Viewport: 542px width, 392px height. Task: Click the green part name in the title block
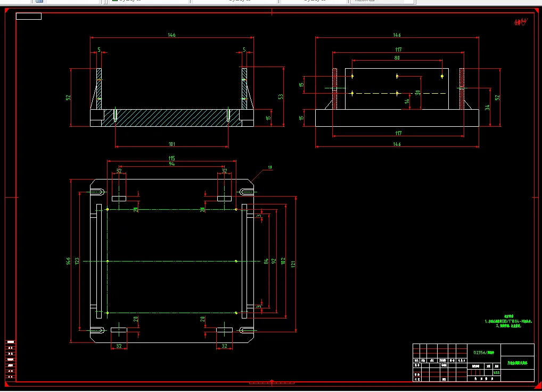point(518,363)
